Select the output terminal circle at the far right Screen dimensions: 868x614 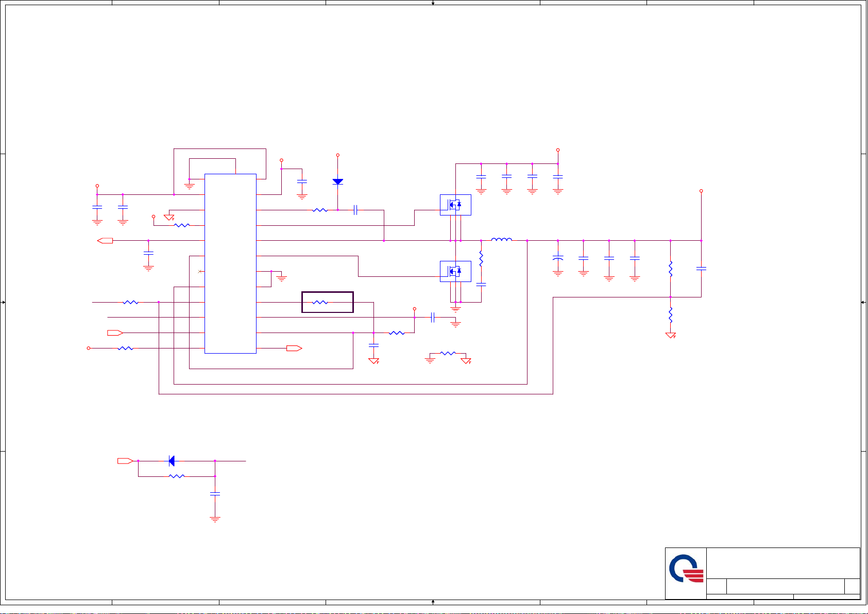[x=701, y=191]
